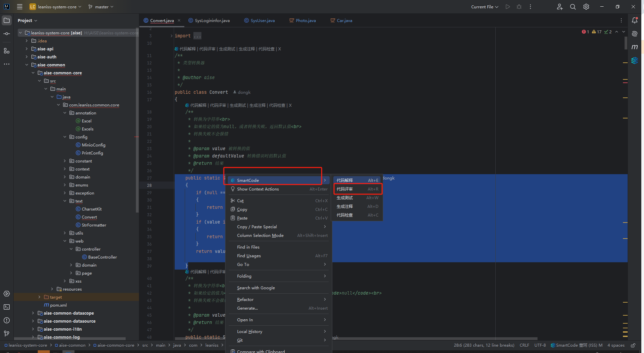Open the AI Assistant spiral icon

coord(635,34)
